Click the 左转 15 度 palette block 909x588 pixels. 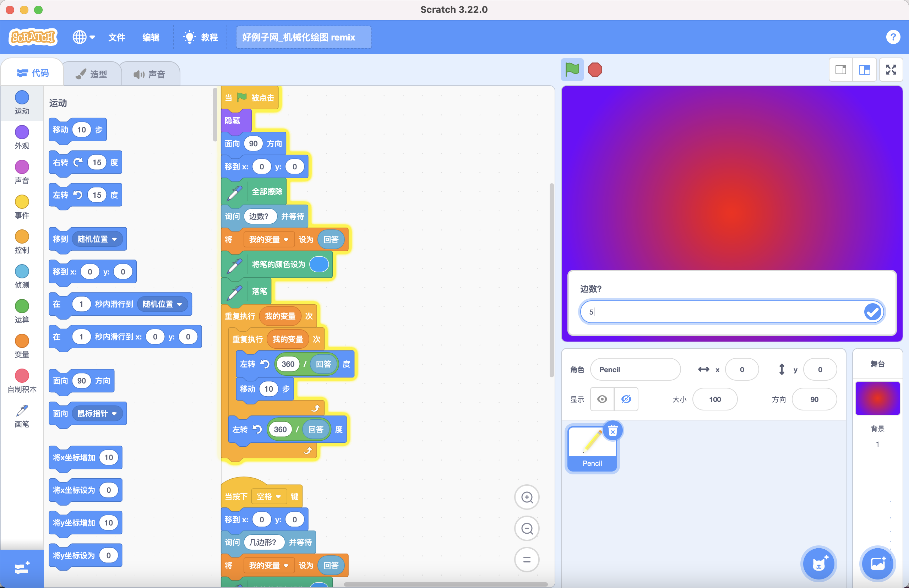[86, 195]
